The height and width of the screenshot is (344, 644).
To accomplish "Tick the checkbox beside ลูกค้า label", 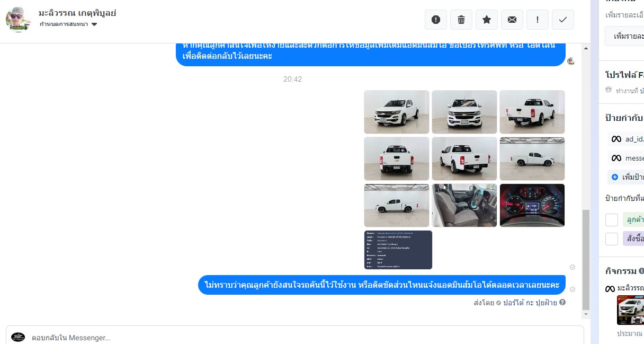I will click(612, 219).
